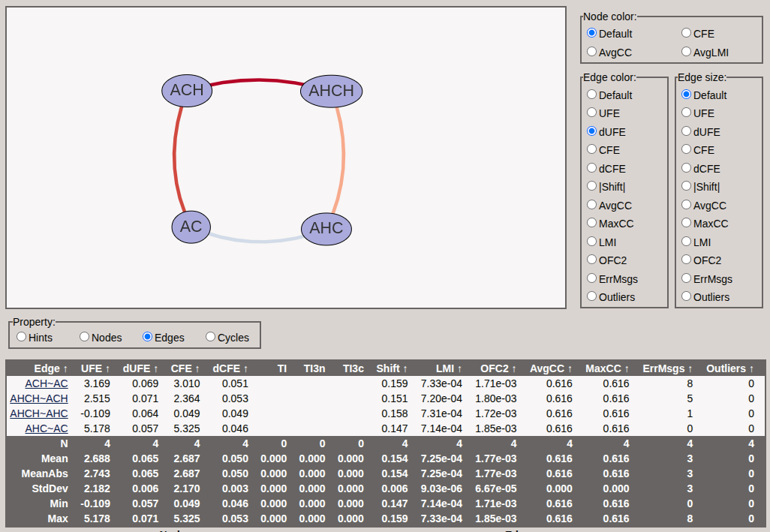
Task: Open the AHCH~ACH edge link
Action: coord(39,398)
